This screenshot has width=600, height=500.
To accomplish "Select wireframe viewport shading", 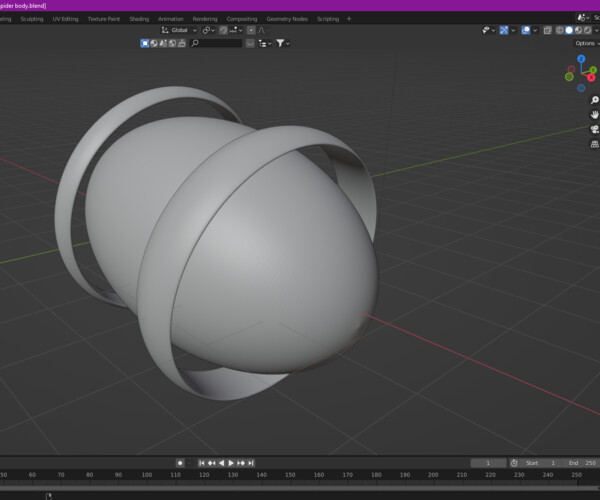I will (560, 30).
